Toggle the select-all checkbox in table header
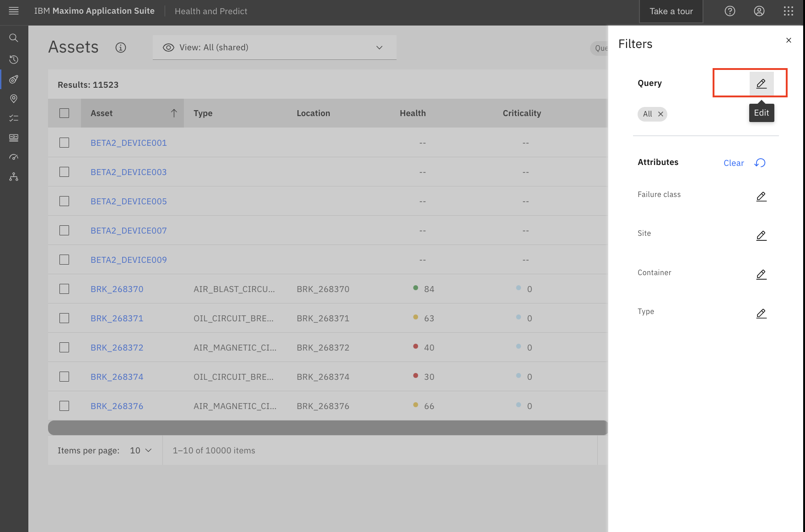 tap(64, 113)
